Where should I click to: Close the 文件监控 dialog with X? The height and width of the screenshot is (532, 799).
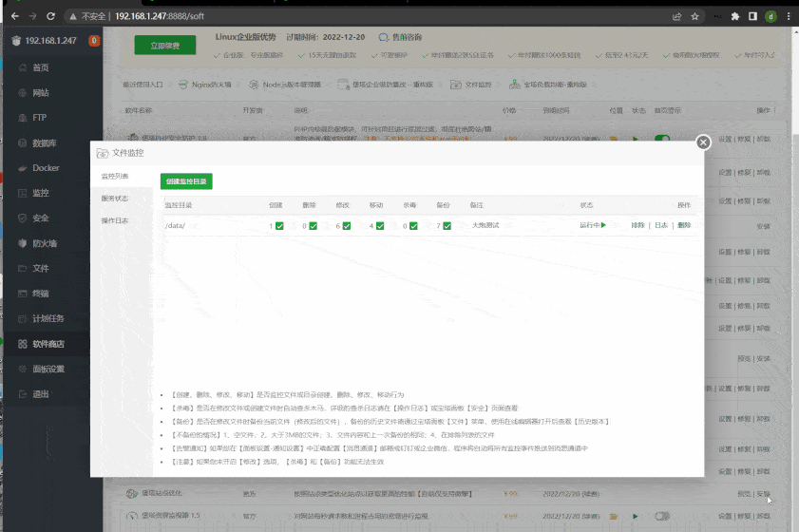coord(703,142)
